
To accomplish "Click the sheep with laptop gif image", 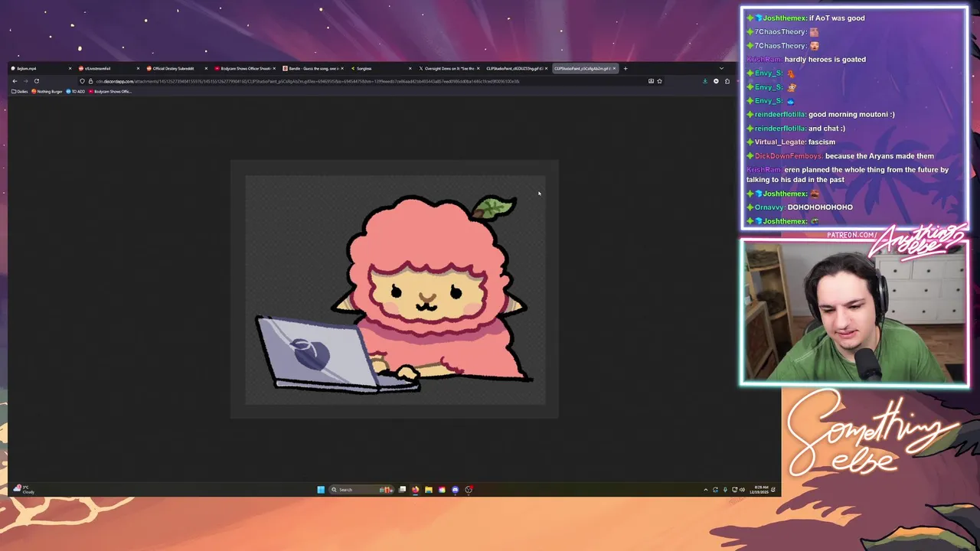I will (394, 289).
